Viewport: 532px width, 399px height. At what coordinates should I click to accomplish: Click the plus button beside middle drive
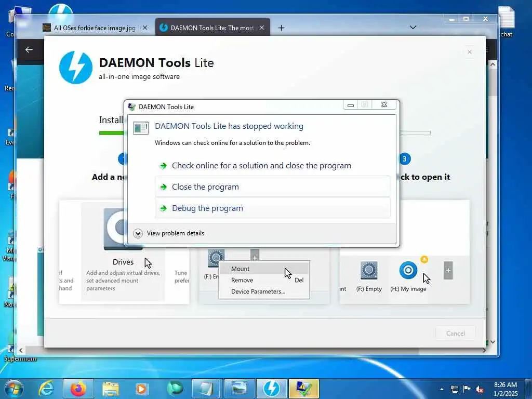pyautogui.click(x=255, y=255)
